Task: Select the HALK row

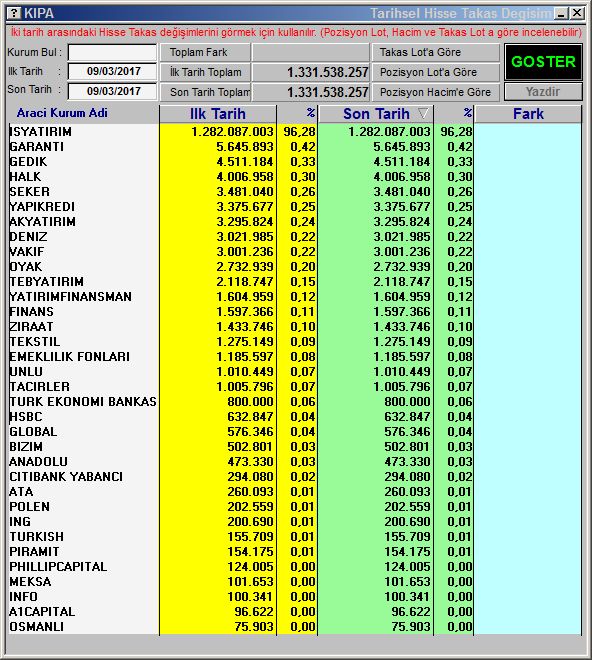Action: point(295,177)
